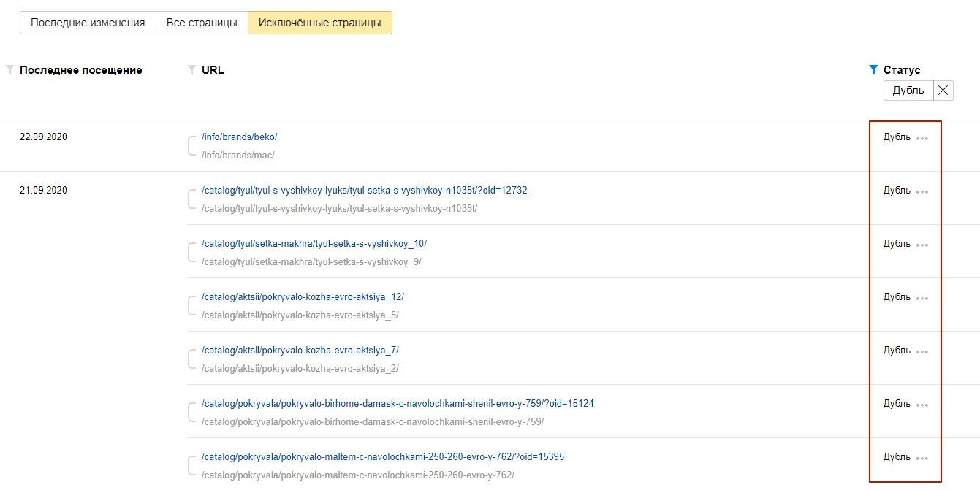This screenshot has width=980, height=490.
Task: Open pokryvalo-maltem ?oid=15395 link
Action: click(x=382, y=457)
